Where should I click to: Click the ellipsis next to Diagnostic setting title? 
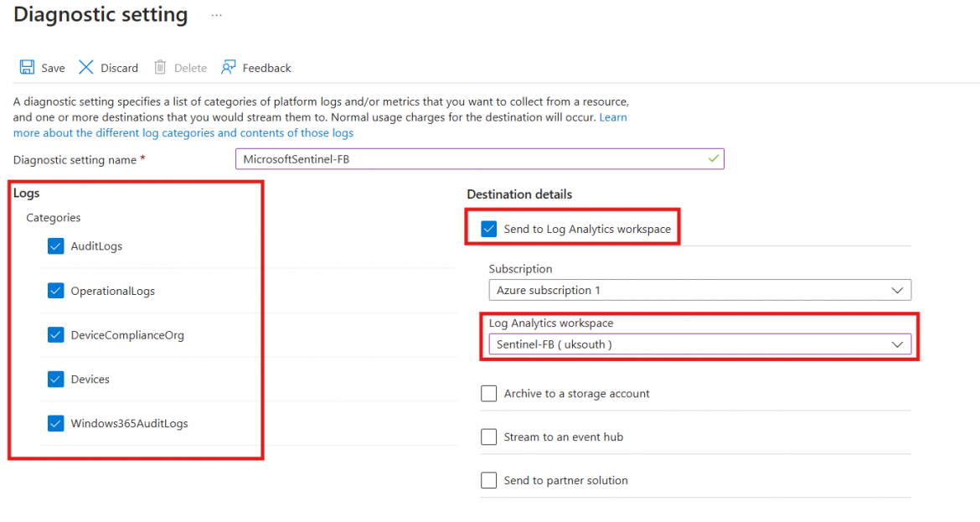point(216,14)
